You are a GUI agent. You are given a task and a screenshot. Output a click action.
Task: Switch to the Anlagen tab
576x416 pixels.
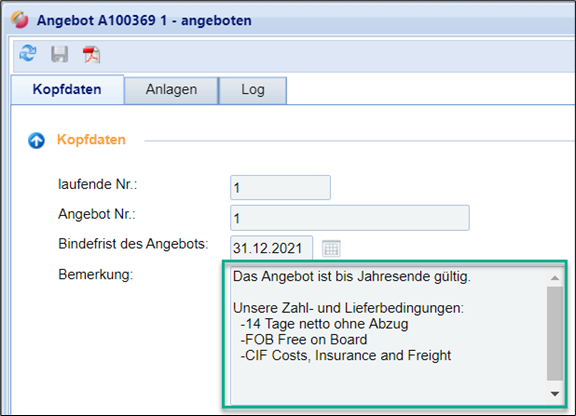[171, 90]
